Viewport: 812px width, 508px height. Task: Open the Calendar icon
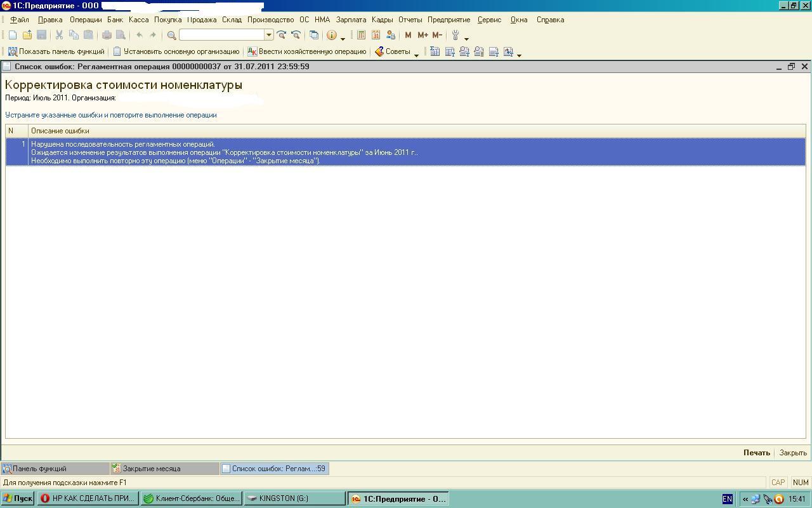376,35
